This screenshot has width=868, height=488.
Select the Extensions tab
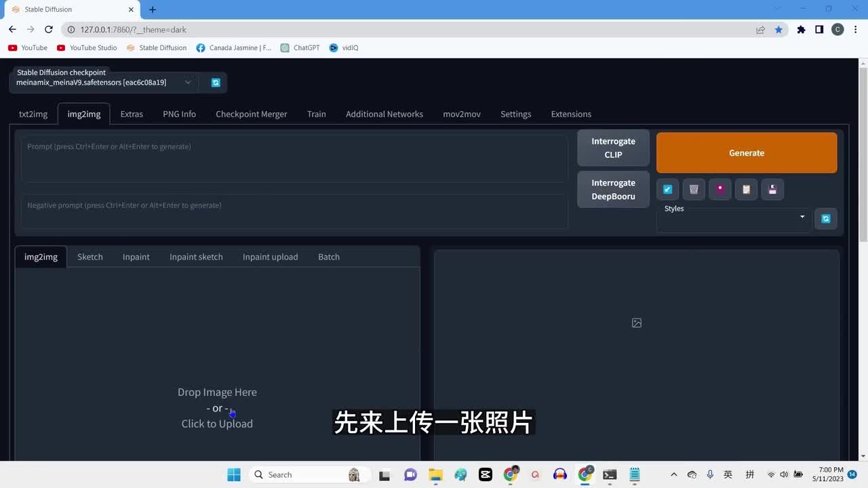[x=571, y=114]
